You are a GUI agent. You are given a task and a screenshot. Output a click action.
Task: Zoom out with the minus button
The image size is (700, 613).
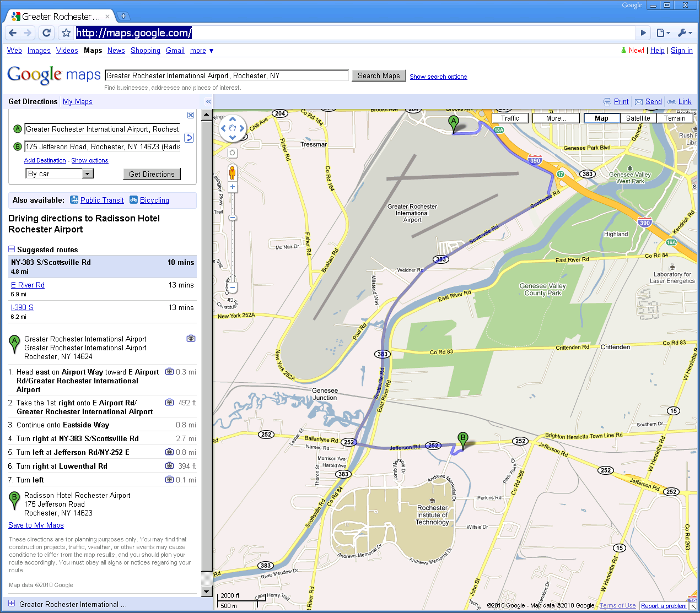coord(233,287)
